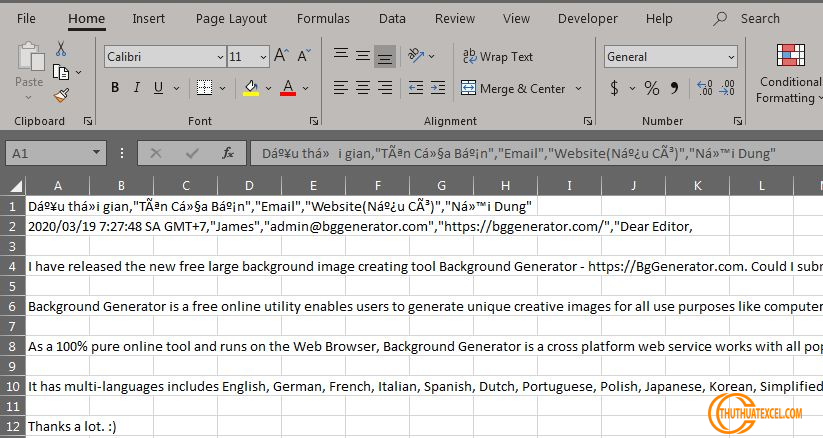Open Copy options dropdown arrow
The width and height of the screenshot is (823, 438).
[x=78, y=72]
